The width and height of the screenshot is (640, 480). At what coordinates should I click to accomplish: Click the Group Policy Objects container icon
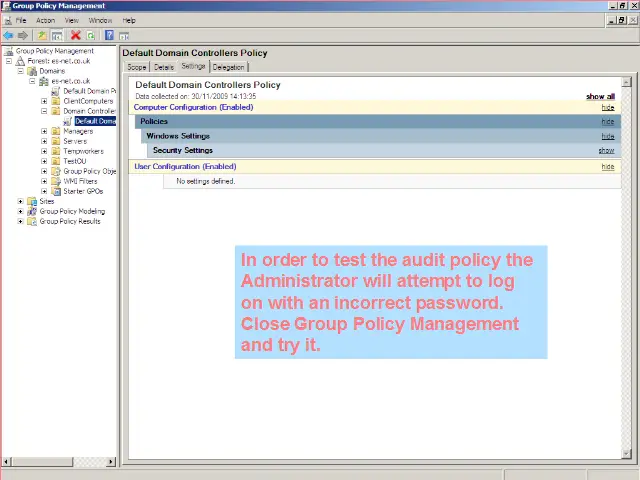tap(56, 171)
